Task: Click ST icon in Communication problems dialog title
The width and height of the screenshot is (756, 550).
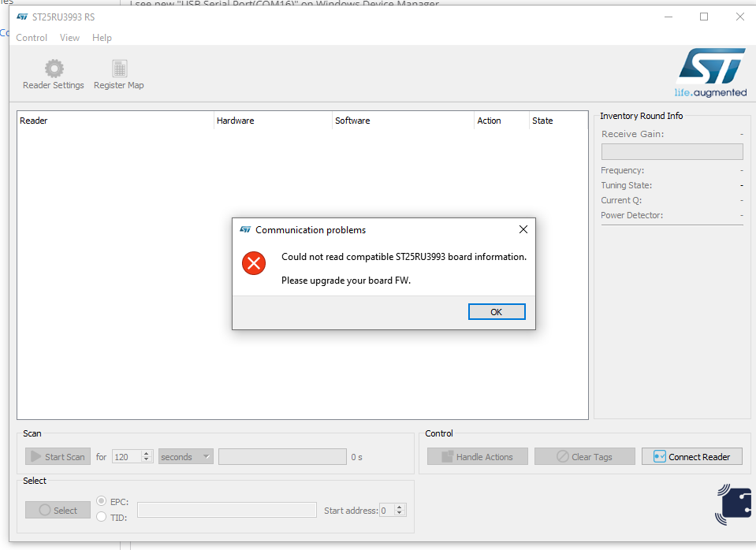Action: click(x=245, y=230)
